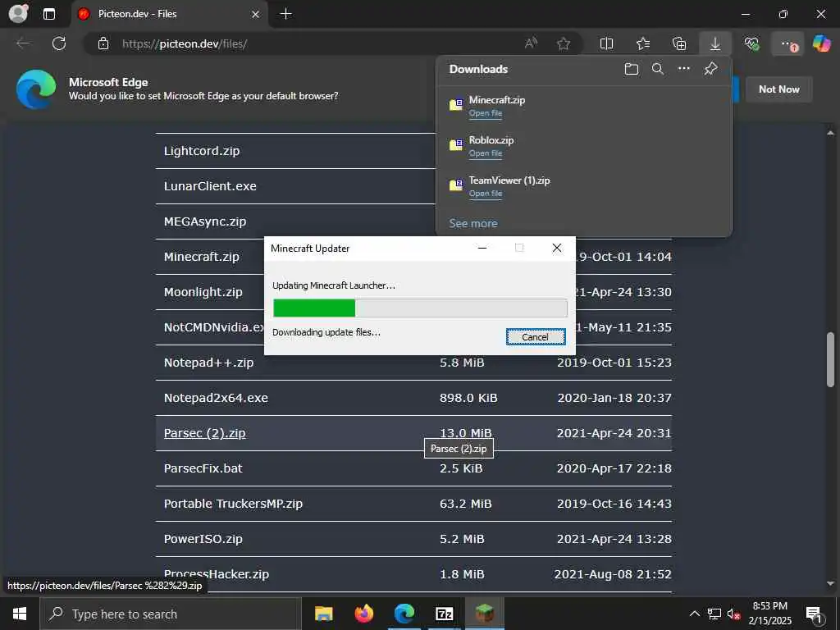This screenshot has width=840, height=630.
Task: Click the Downloads toolbar icon
Action: click(715, 43)
